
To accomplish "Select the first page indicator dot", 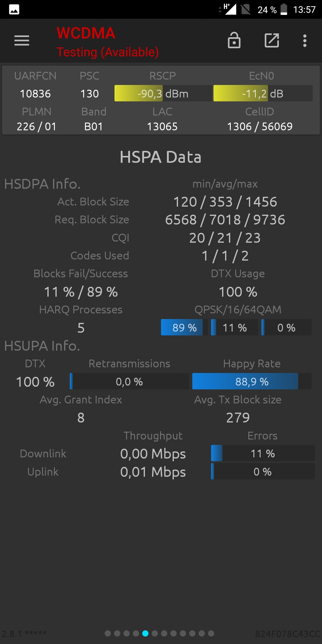I will pyautogui.click(x=108, y=633).
